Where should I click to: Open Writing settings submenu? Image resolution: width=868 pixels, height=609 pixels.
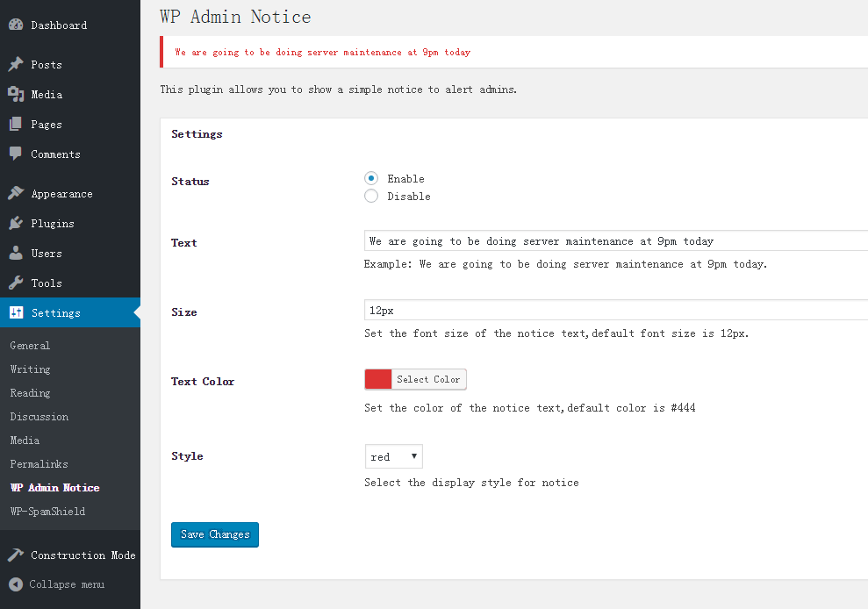(x=30, y=369)
